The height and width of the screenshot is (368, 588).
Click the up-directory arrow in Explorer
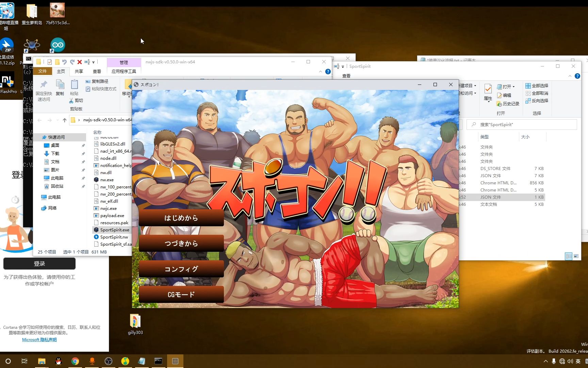[x=65, y=120]
